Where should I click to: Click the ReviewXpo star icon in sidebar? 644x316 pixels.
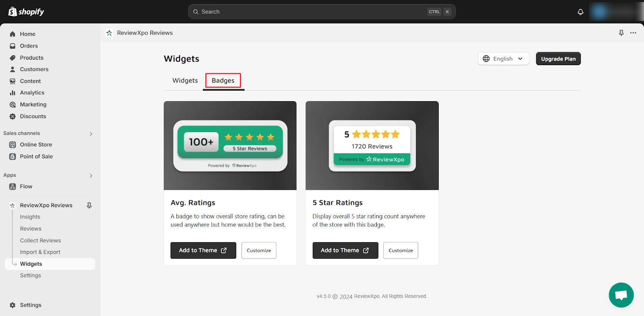[x=12, y=206]
